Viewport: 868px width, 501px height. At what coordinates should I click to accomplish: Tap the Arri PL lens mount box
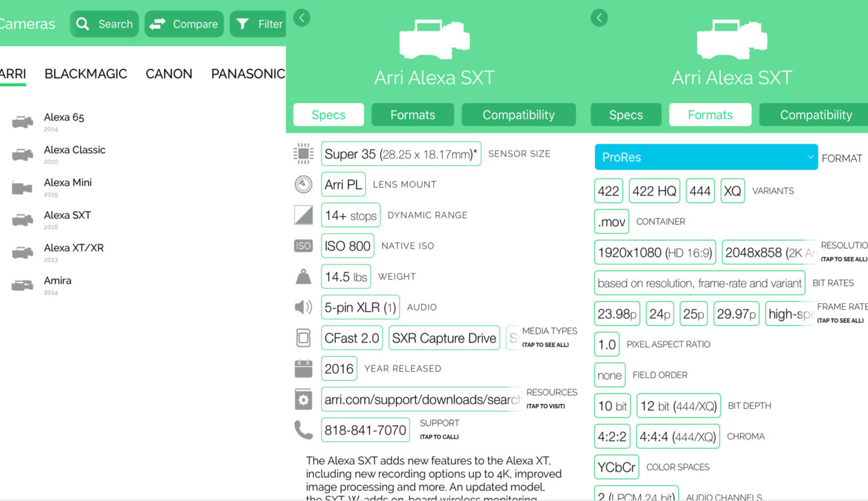pos(343,184)
